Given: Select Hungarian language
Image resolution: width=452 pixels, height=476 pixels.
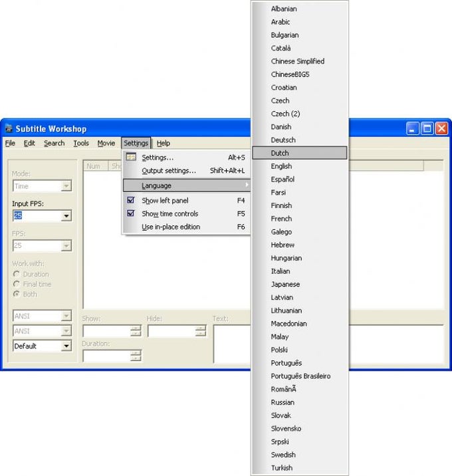Looking at the screenshot, I should click(300, 258).
